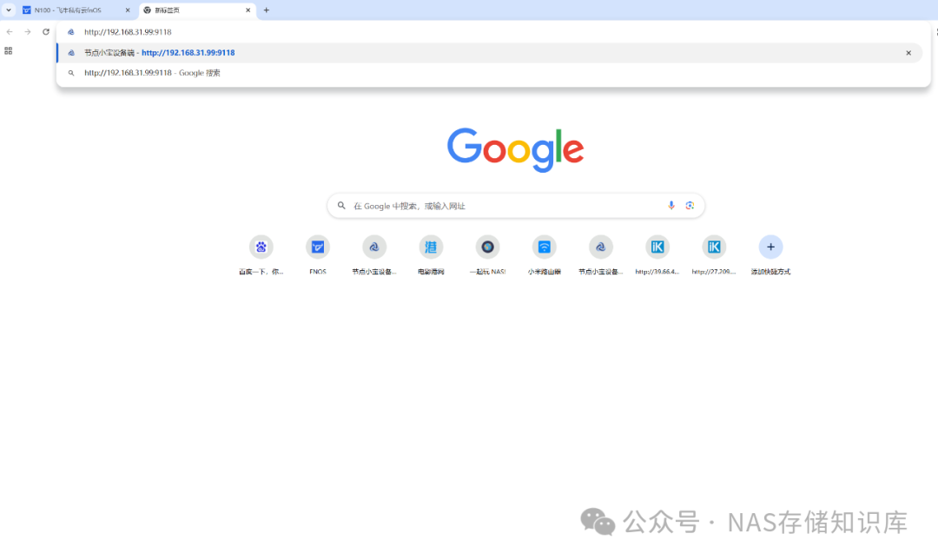The height and width of the screenshot is (560, 938).
Task: Open the 百度一下 shortcut
Action: click(261, 254)
